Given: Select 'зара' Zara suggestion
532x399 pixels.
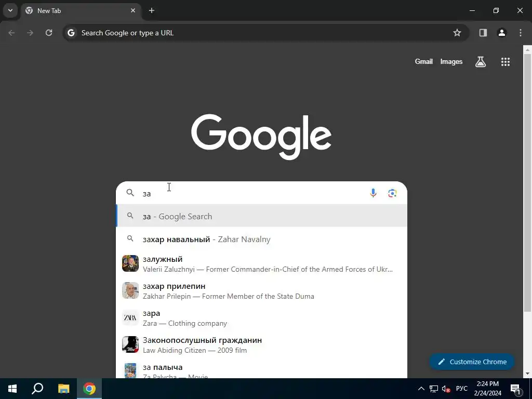Looking at the screenshot, I should [261, 318].
